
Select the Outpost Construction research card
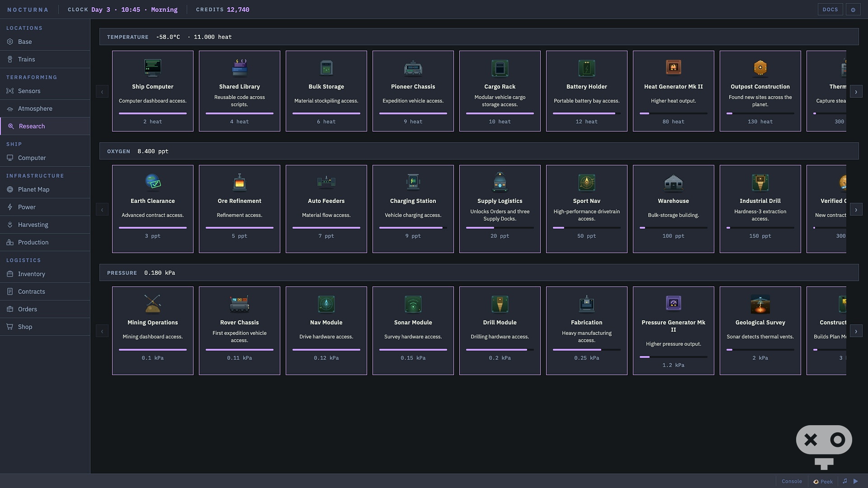click(x=760, y=91)
